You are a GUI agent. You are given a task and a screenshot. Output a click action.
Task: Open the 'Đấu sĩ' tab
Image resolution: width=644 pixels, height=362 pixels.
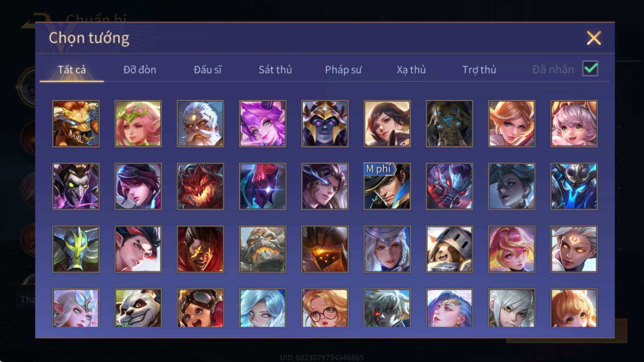207,70
